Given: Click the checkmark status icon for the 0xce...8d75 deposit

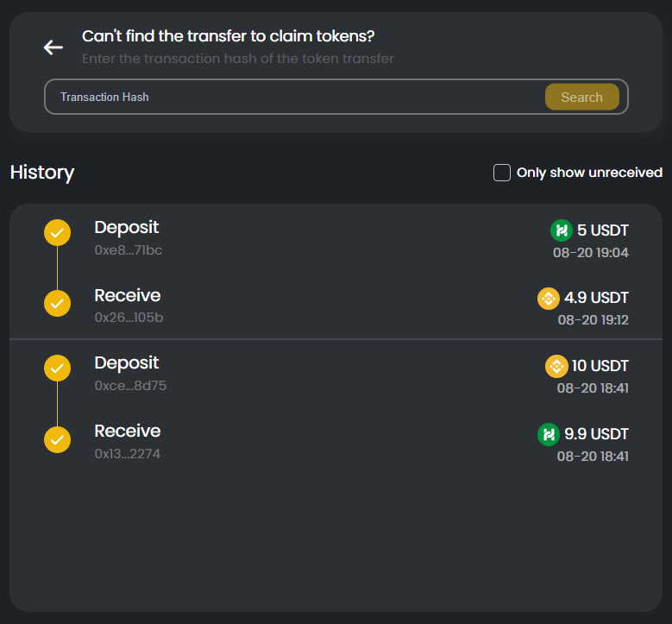Looking at the screenshot, I should coord(58,368).
